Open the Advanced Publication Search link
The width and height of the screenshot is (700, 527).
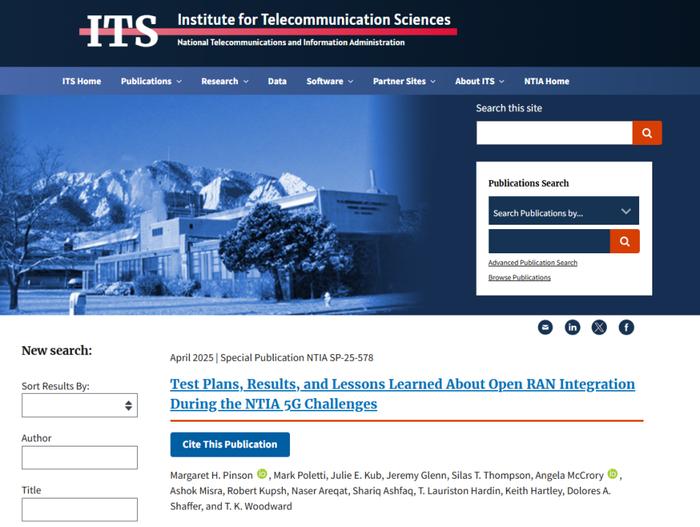(533, 263)
